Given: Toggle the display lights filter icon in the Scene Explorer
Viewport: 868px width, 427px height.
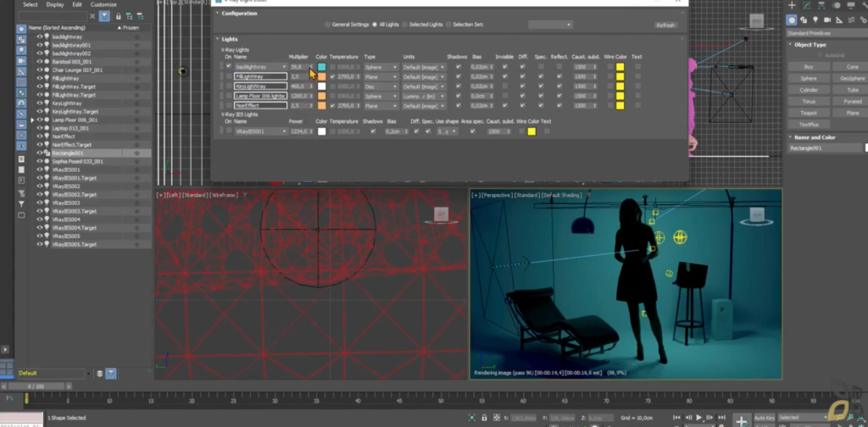Looking at the screenshot, I should tap(21, 50).
